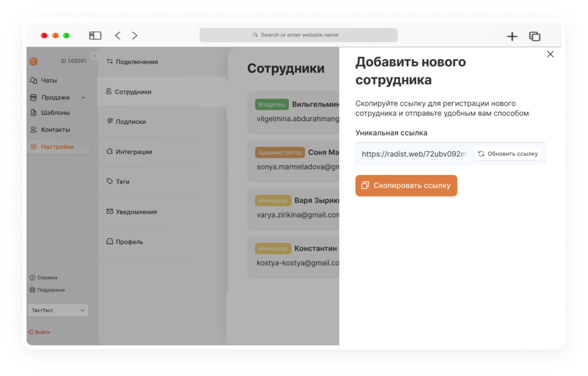Click the Настройки gear icon
This screenshot has height=376, width=588.
pos(33,146)
